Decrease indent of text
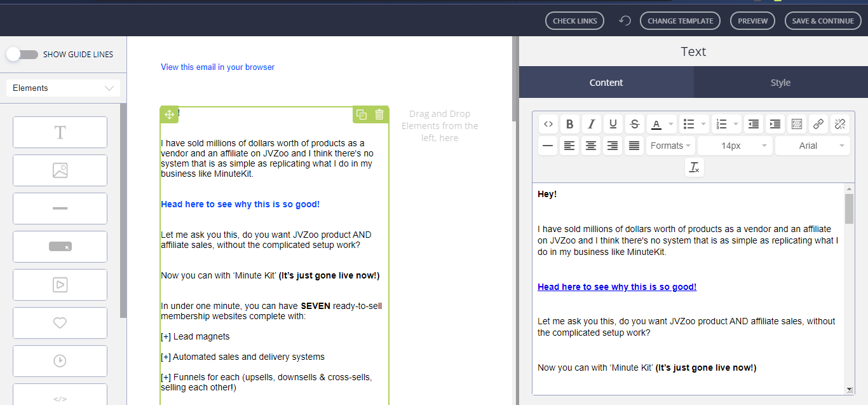The image size is (868, 405). [754, 124]
